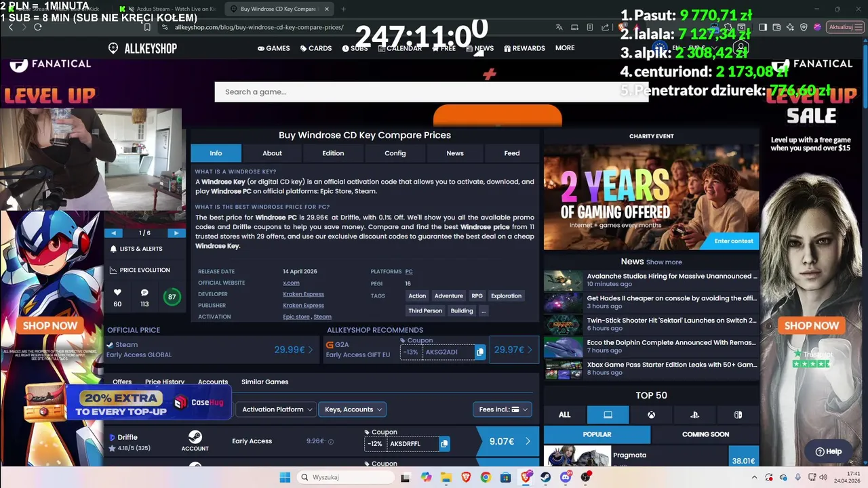Select the PlayStation platform icon in Top 50
Viewport: 868px width, 488px height.
coord(694,415)
